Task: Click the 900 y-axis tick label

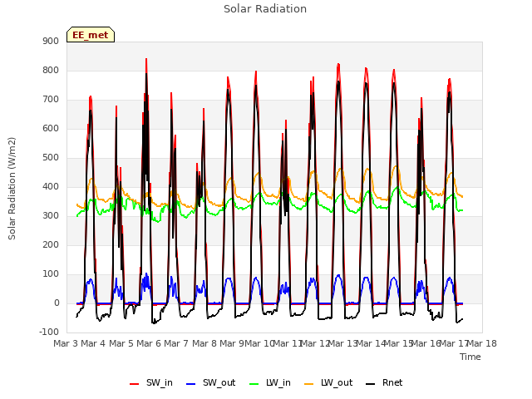Action: click(x=51, y=41)
